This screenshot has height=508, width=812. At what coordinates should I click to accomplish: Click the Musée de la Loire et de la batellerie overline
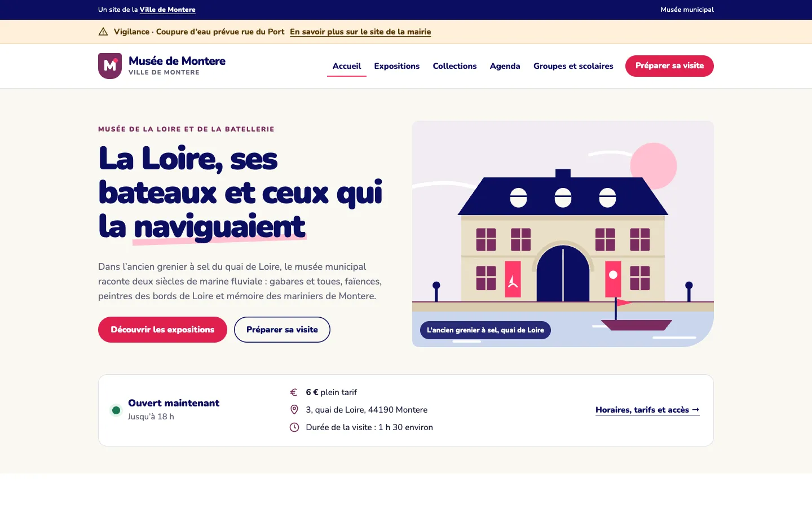tap(186, 129)
